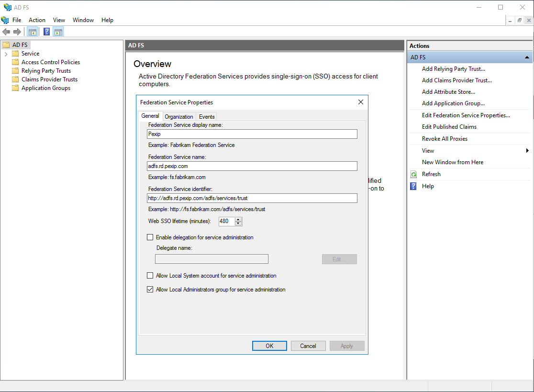Toggle Show/Hide Console Tree toolbar icon

pyautogui.click(x=33, y=32)
